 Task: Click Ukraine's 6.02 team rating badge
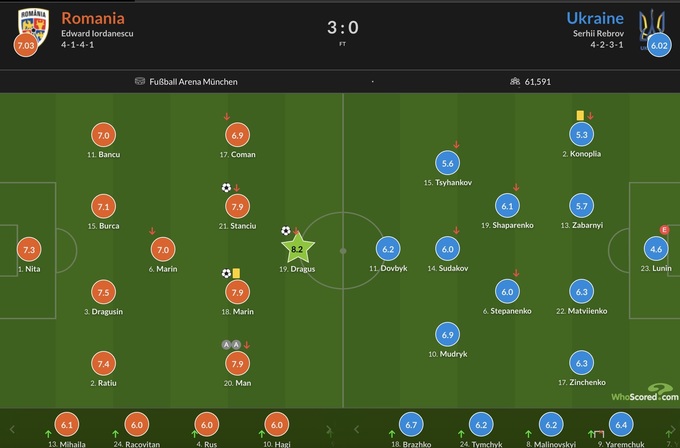(x=659, y=45)
